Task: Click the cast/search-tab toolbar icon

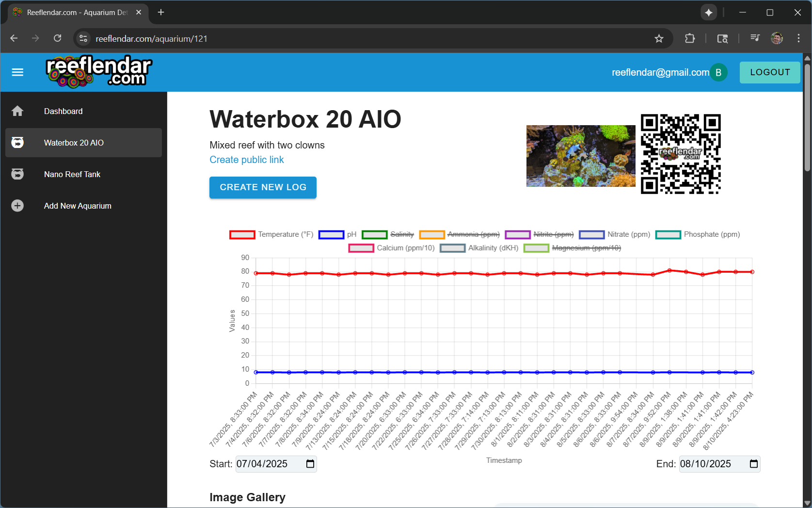Action: (722, 38)
